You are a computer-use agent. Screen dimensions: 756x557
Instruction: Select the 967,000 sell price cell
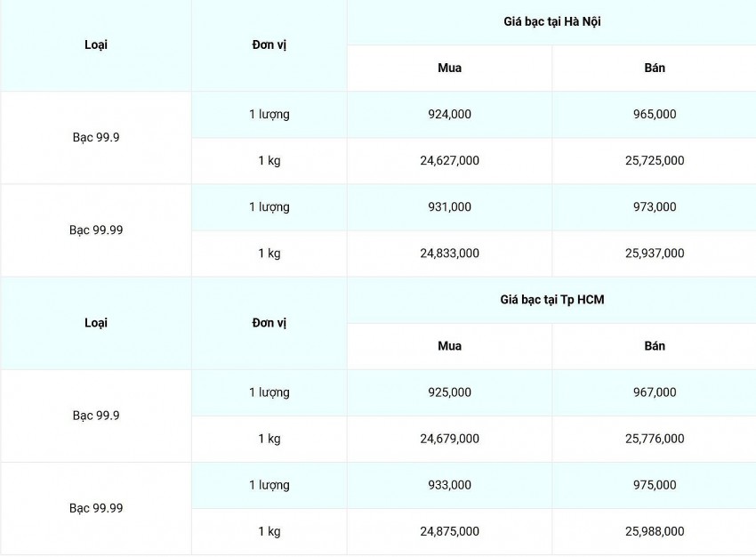(655, 392)
